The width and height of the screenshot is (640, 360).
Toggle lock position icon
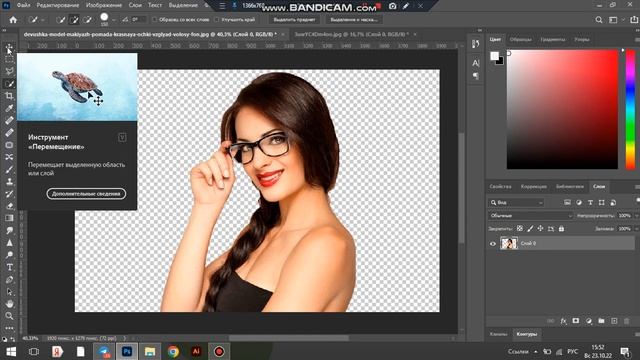point(540,229)
